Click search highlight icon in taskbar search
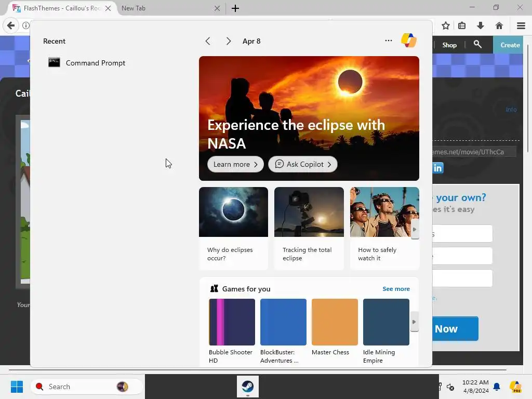 tap(123, 387)
